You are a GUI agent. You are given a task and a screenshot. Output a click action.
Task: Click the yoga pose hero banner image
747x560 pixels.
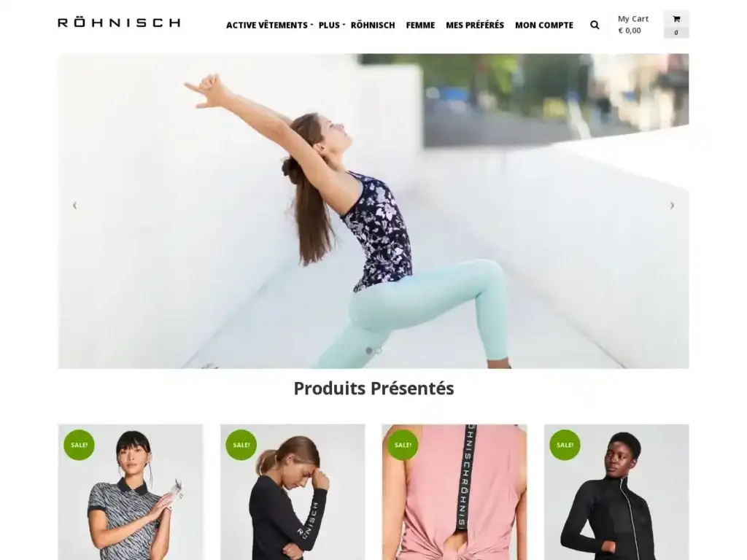click(373, 211)
